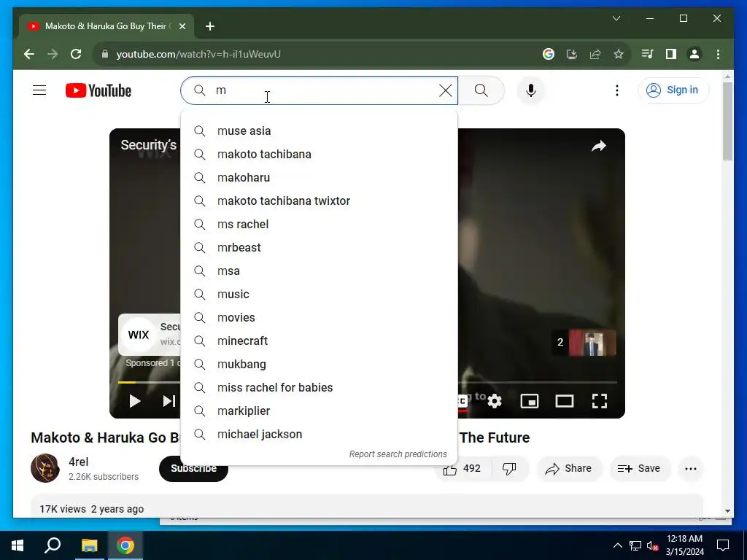Start voice search with the microphone
The height and width of the screenshot is (560, 747).
coord(531,90)
